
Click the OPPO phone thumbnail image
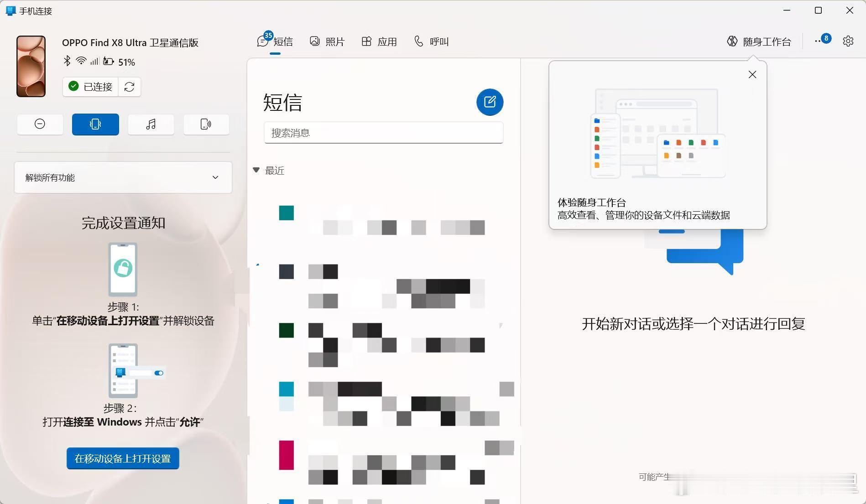pos(31,66)
